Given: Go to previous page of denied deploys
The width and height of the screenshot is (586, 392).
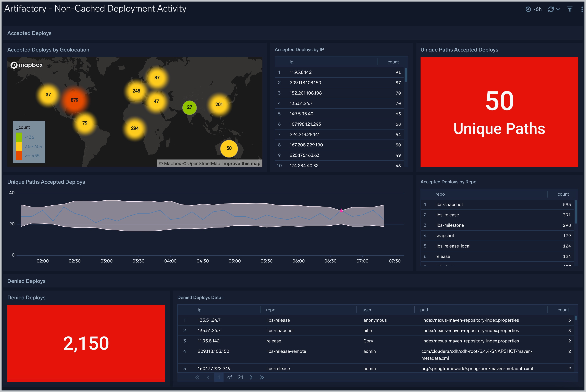Looking at the screenshot, I should point(208,377).
